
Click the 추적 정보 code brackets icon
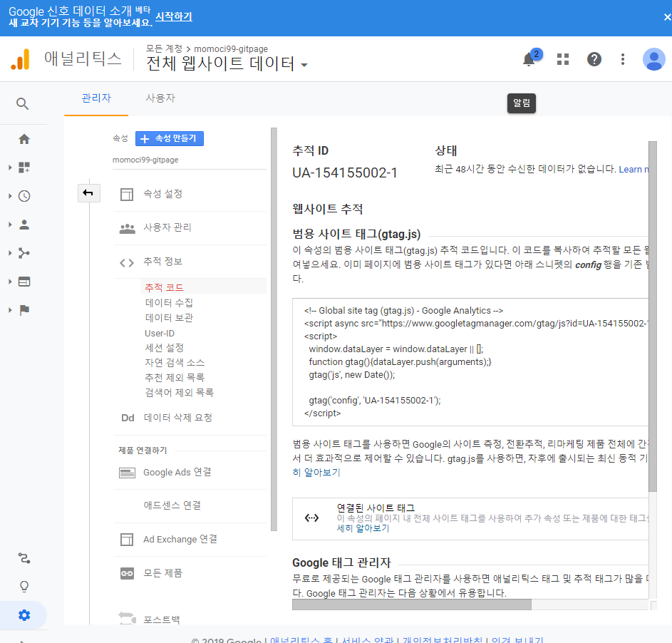127,263
